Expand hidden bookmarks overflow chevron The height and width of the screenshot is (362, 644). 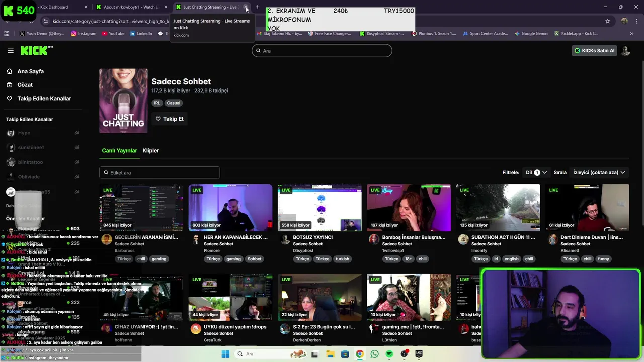pyautogui.click(x=632, y=34)
